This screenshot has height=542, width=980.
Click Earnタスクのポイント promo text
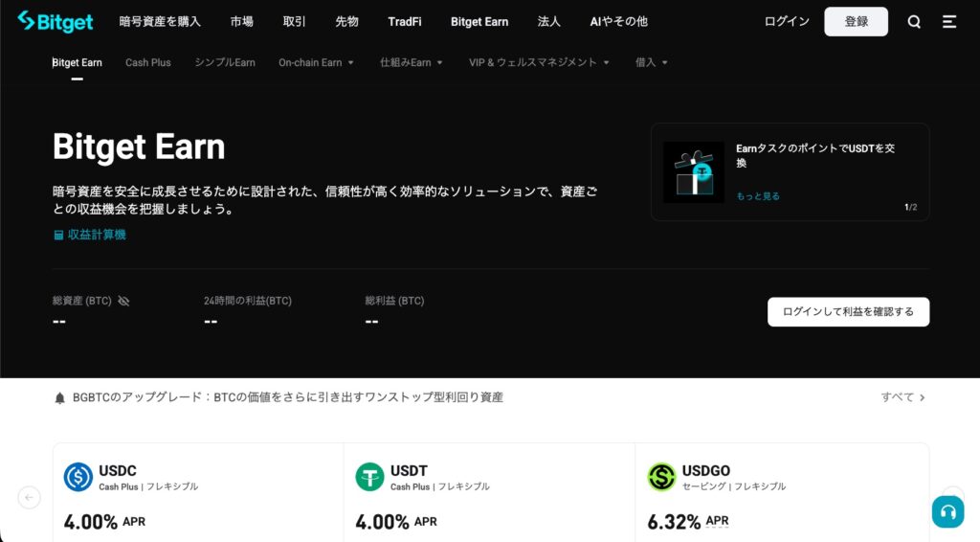tap(815, 156)
